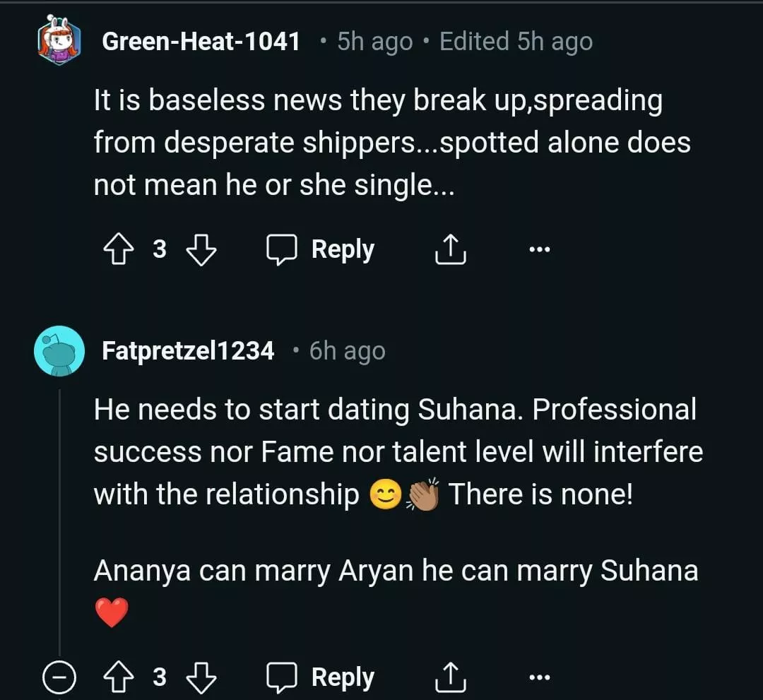Open Green-Heat-1041's avatar
The image size is (763, 700).
(x=59, y=42)
